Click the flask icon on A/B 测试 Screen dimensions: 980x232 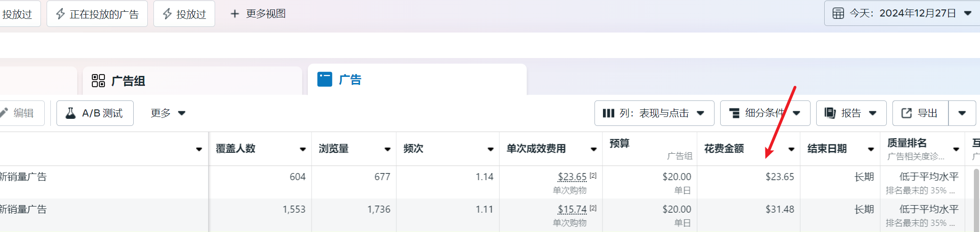(71, 113)
